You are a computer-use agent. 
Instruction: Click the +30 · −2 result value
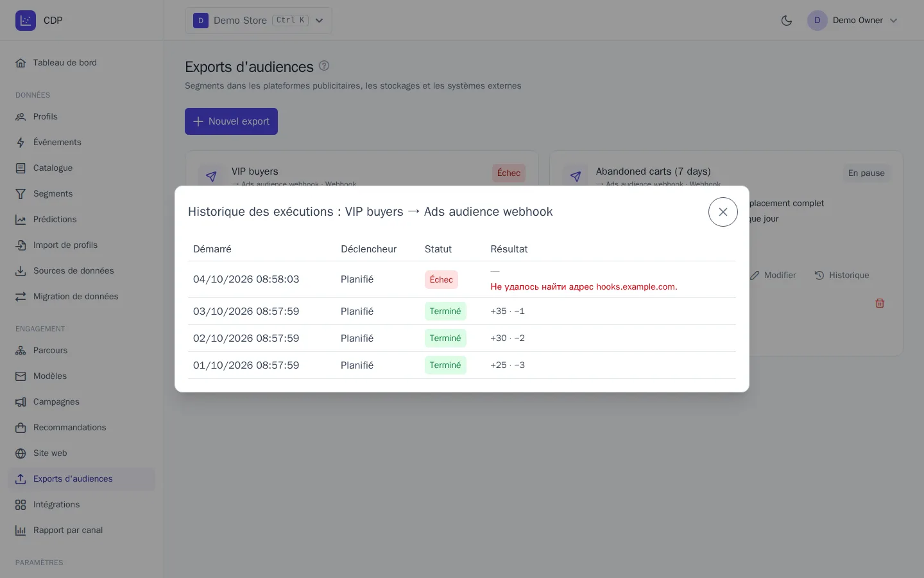[508, 338]
